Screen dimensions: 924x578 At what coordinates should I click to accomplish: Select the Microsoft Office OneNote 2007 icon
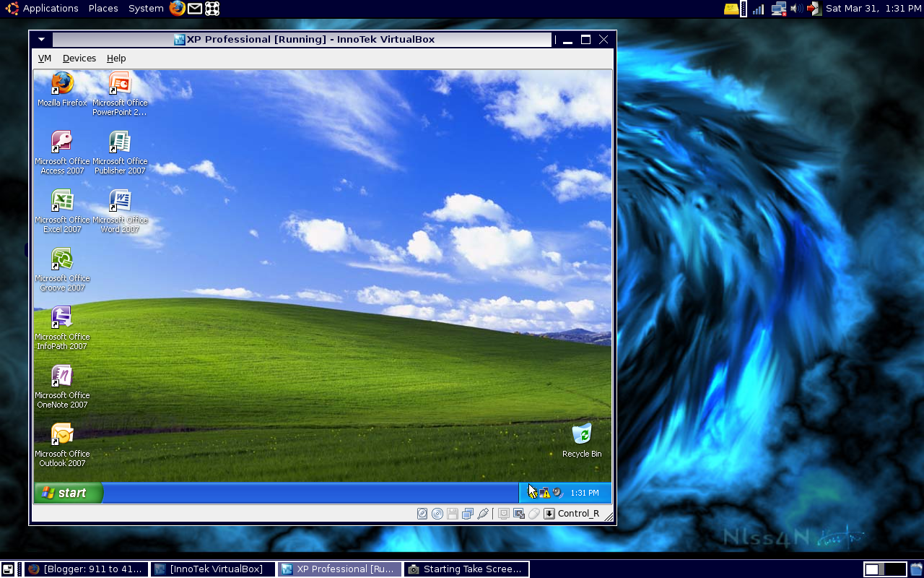point(62,387)
